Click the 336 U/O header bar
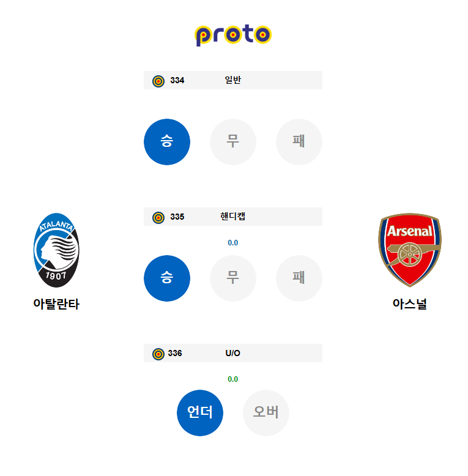The image size is (468, 476). [x=233, y=353]
